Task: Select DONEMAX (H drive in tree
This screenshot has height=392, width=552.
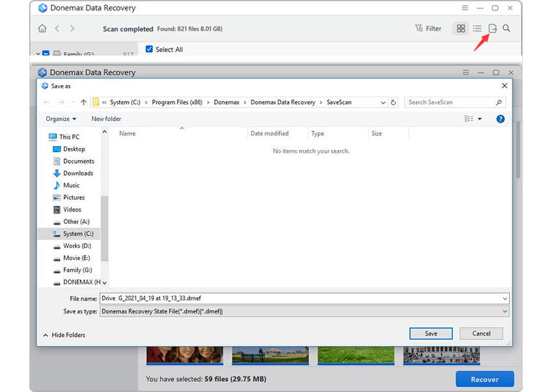Action: [77, 282]
